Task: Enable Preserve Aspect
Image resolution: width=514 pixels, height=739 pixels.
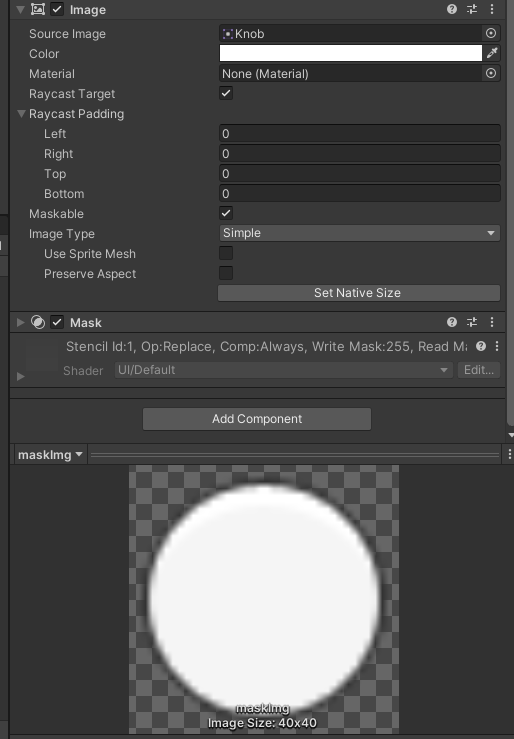Action: (226, 273)
